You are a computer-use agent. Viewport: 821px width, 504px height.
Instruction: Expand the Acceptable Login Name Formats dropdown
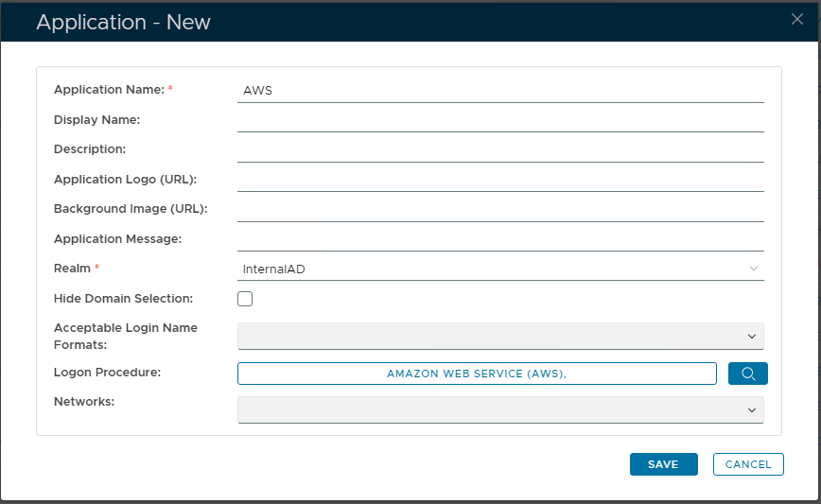click(x=499, y=336)
